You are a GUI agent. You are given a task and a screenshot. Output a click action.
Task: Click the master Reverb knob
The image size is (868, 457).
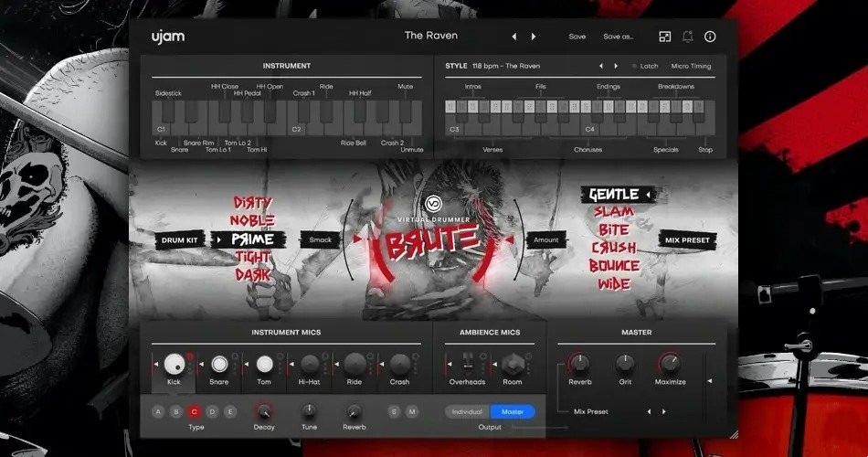pos(579,364)
